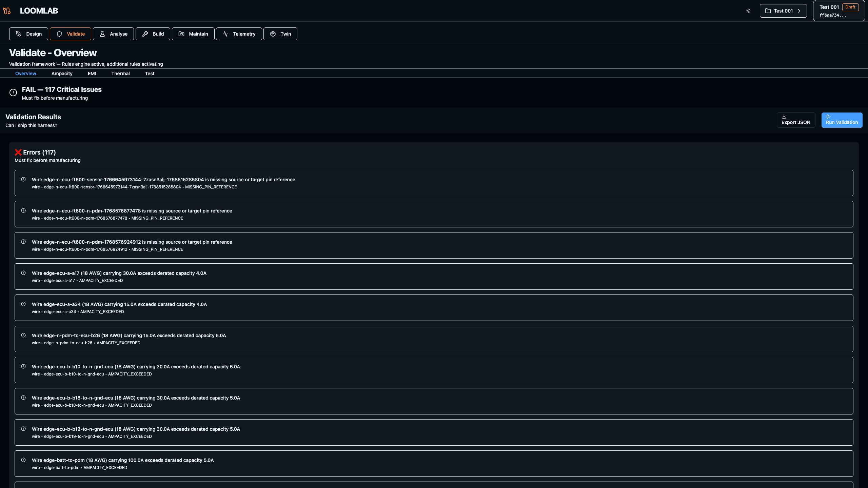Click the Build wrench icon

pyautogui.click(x=145, y=34)
